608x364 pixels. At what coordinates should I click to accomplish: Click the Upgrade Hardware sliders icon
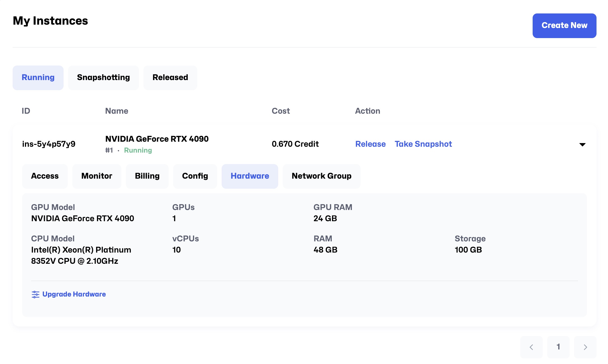[35, 294]
